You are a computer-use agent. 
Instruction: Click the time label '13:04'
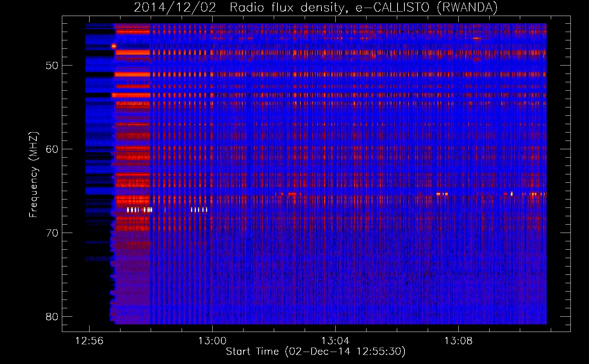click(335, 341)
